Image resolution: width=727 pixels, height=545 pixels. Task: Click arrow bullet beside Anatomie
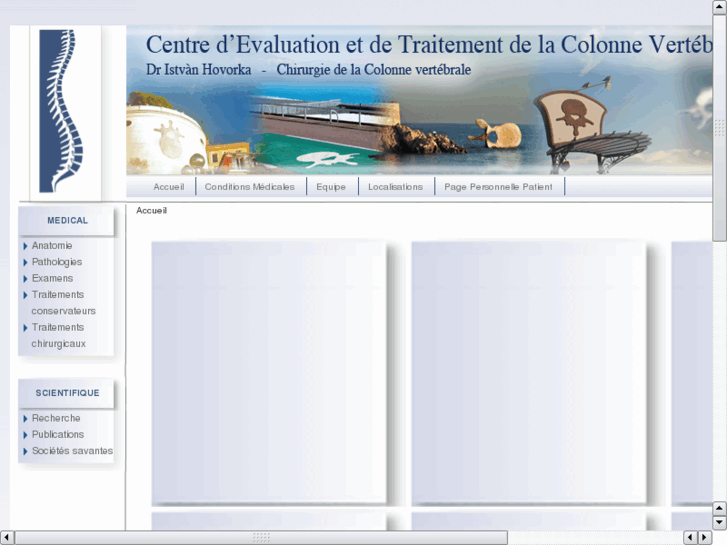(x=25, y=246)
